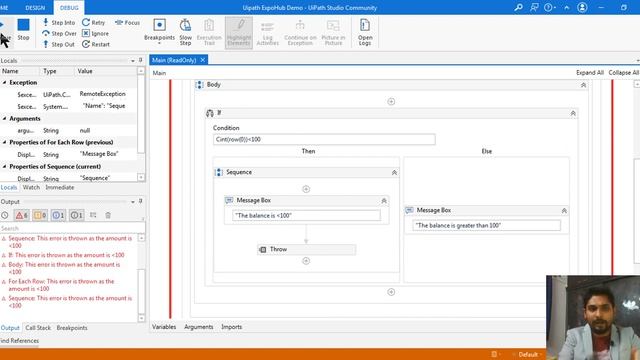Collapse the Then-branch Message Box
The image size is (640, 360).
pyautogui.click(x=384, y=201)
